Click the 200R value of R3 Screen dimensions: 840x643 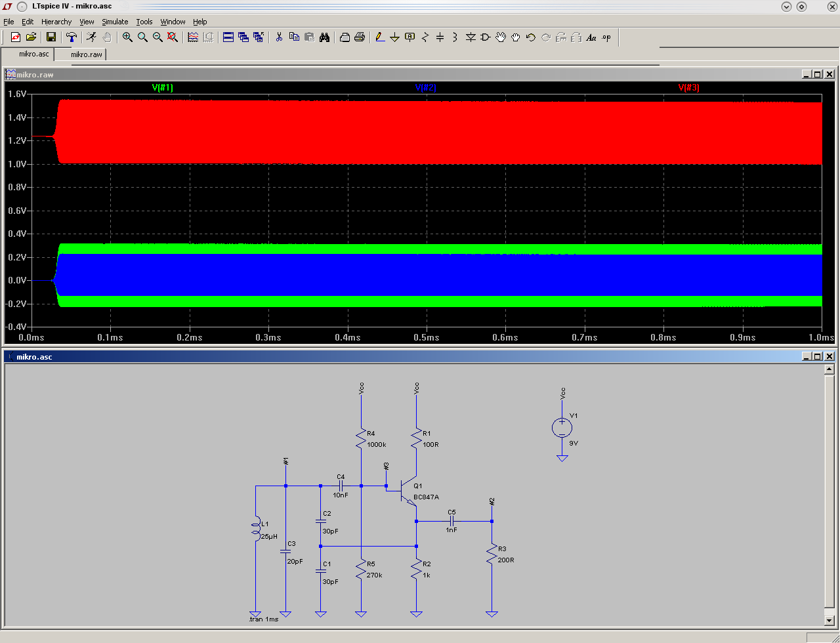(x=506, y=560)
